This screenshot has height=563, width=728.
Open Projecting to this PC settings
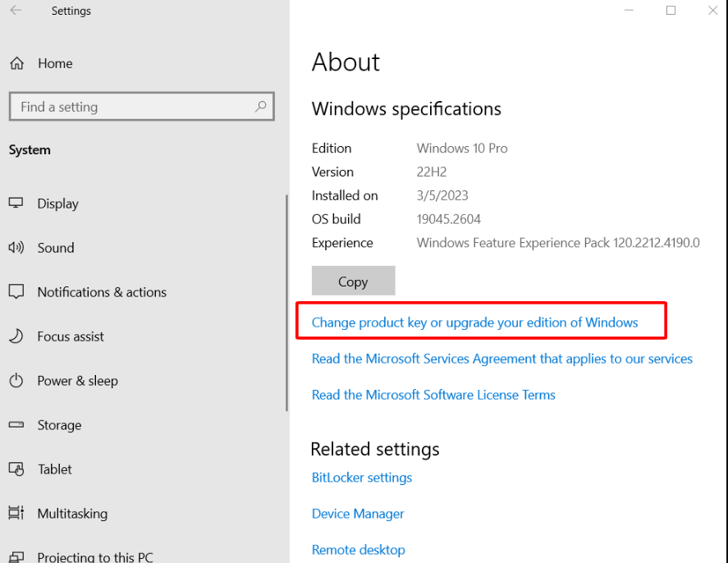[x=94, y=556]
